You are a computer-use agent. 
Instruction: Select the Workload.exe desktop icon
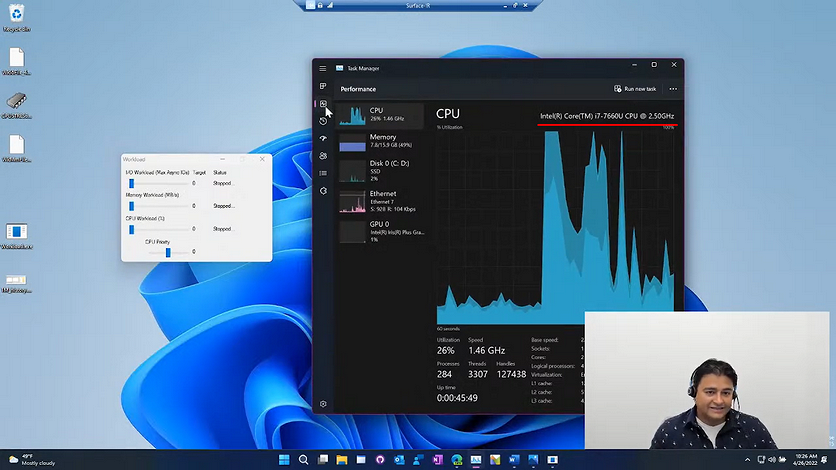point(17,236)
